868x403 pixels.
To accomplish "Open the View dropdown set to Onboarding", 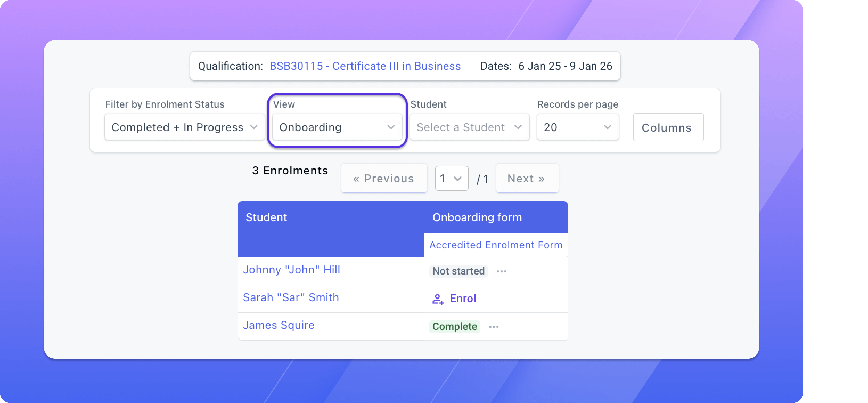I will click(337, 127).
